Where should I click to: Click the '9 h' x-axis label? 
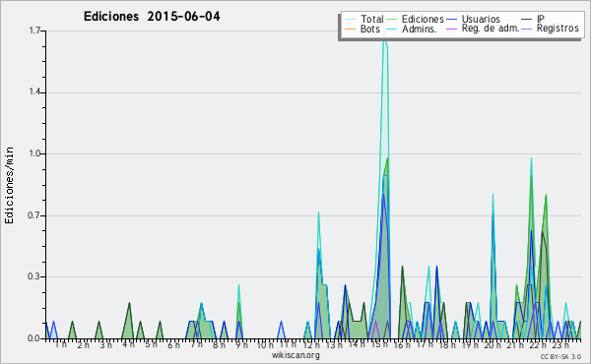tap(241, 344)
